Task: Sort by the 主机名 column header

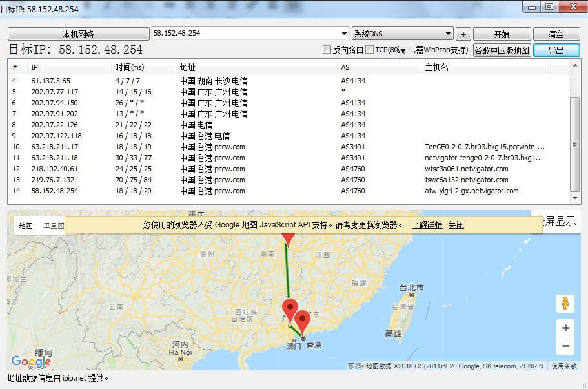Action: coord(436,67)
